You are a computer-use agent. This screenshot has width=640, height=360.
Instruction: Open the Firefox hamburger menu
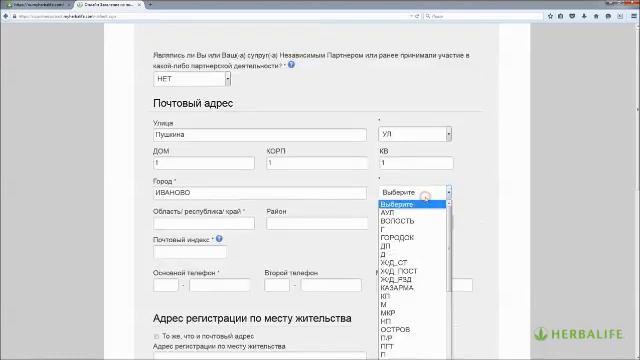pos(634,16)
